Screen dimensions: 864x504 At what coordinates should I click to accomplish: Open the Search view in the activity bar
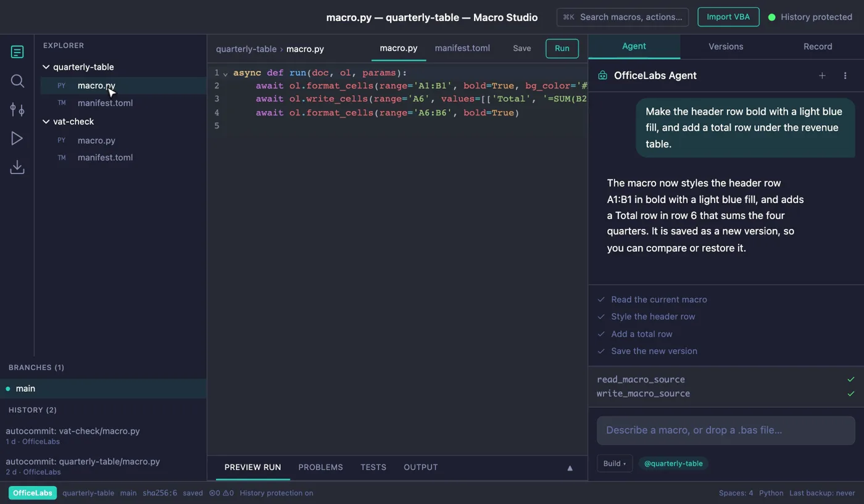pyautogui.click(x=17, y=81)
